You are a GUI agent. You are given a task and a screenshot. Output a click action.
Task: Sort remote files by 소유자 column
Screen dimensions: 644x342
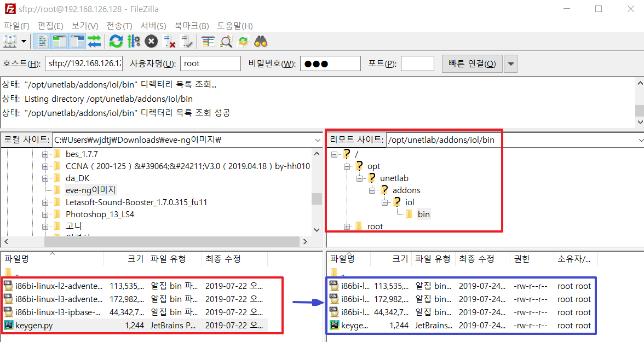click(x=576, y=259)
